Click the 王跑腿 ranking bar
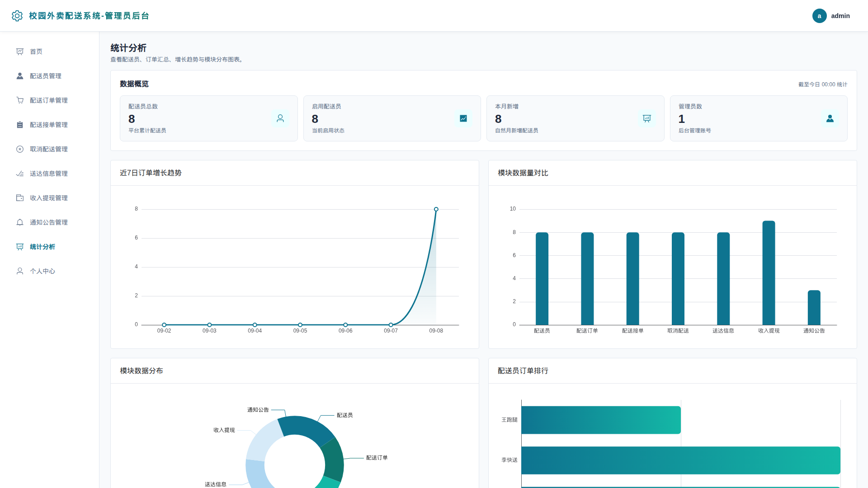This screenshot has width=868, height=488. pos(601,420)
